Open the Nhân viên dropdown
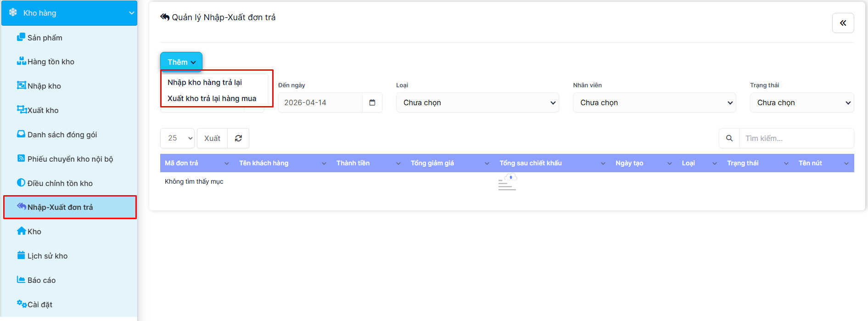The width and height of the screenshot is (868, 321). click(654, 102)
